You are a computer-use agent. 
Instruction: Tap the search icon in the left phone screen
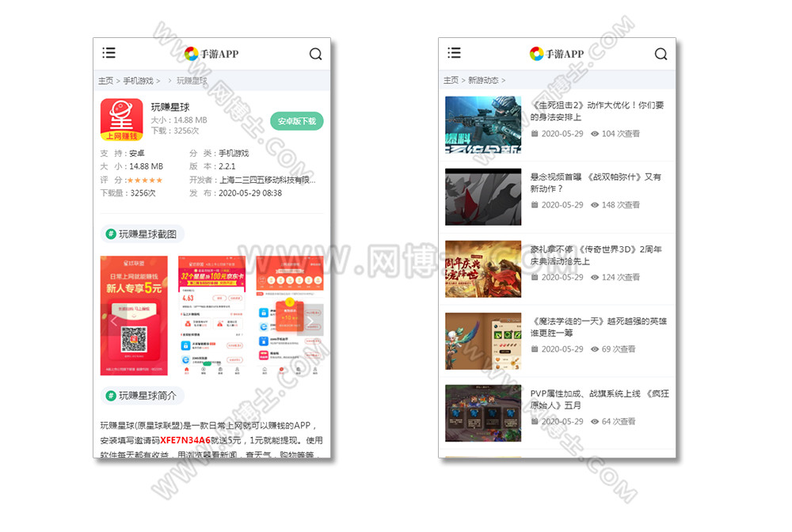[316, 54]
